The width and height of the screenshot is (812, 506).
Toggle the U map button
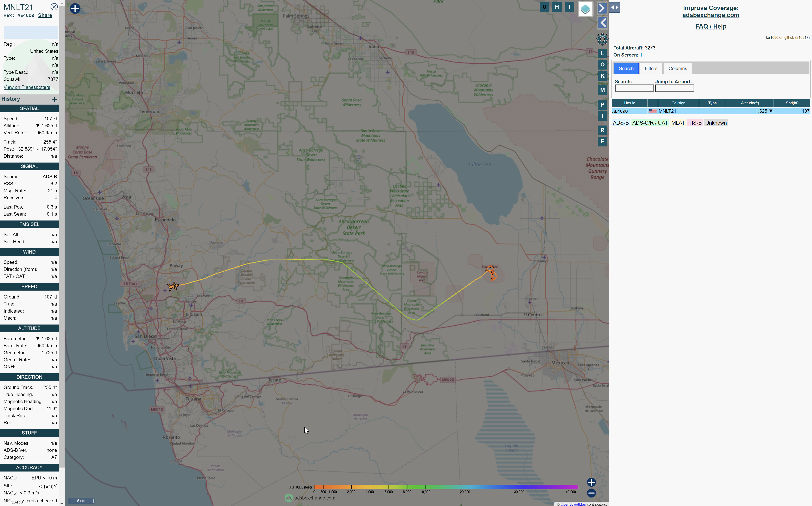[544, 7]
